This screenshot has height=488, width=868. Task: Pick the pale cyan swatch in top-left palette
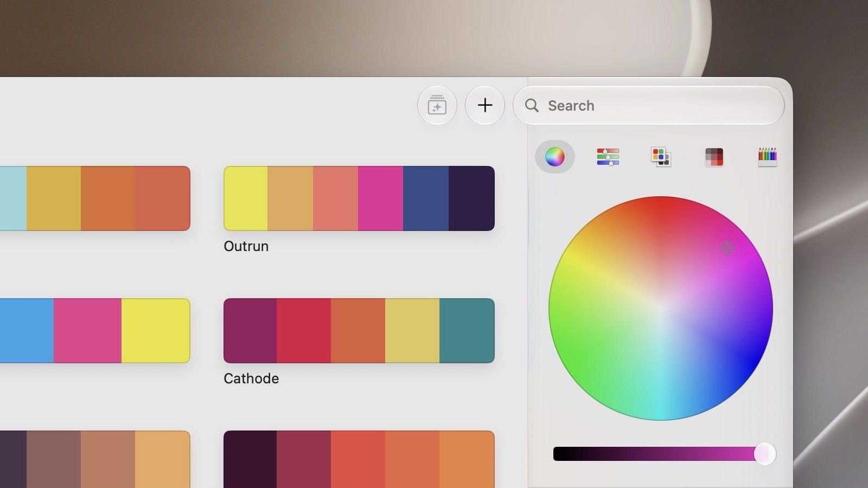pos(13,198)
